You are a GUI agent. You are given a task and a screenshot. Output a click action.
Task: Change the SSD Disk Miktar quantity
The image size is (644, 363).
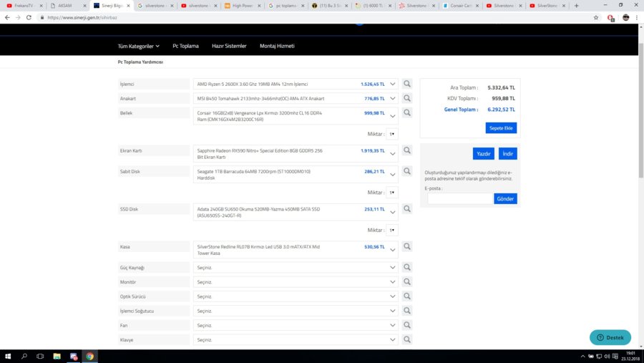(392, 231)
